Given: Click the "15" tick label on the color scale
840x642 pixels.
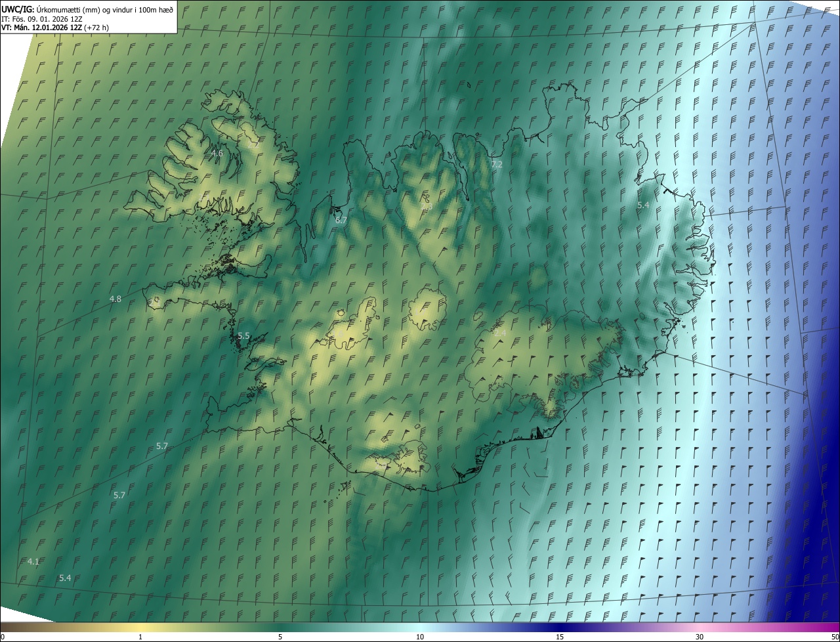Looking at the screenshot, I should (x=560, y=637).
